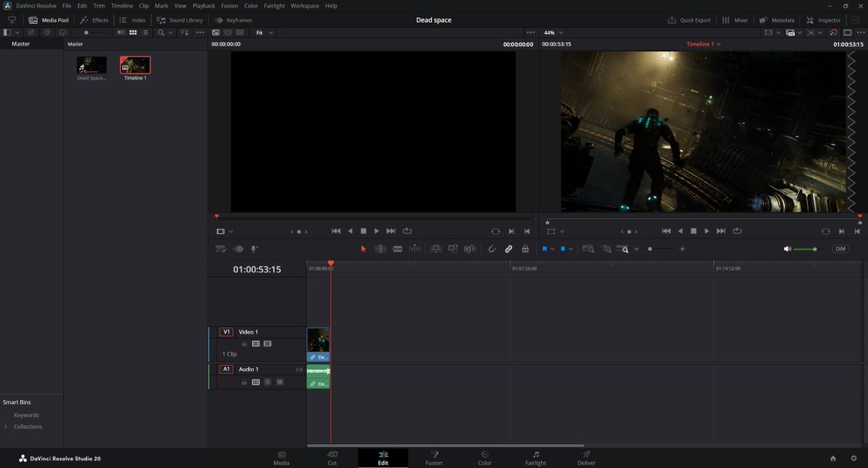Expand the Collections smart bin
Viewport: 868px width, 468px height.
6,427
